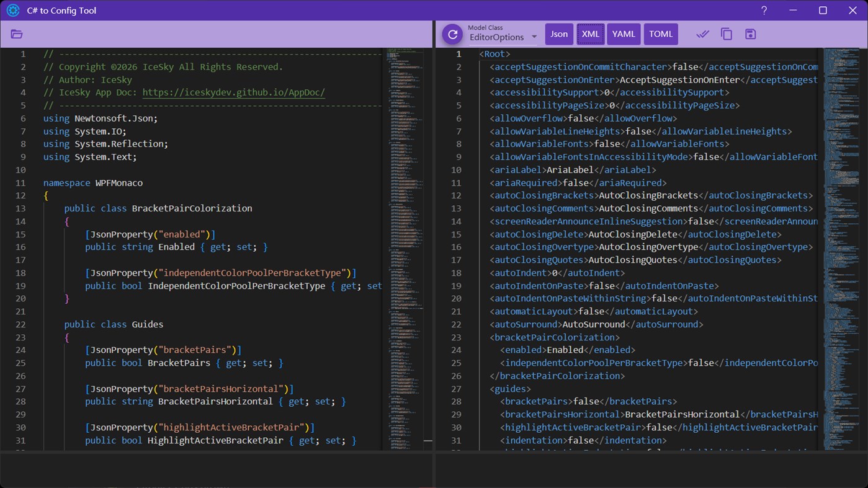Viewport: 868px width, 488px height.
Task: Click the <enabled>Enabled</enabled> XML line
Action: pyautogui.click(x=568, y=350)
